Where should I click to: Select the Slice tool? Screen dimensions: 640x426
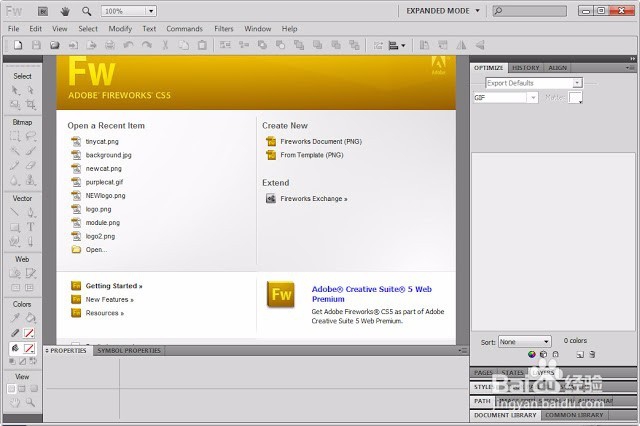(31, 273)
